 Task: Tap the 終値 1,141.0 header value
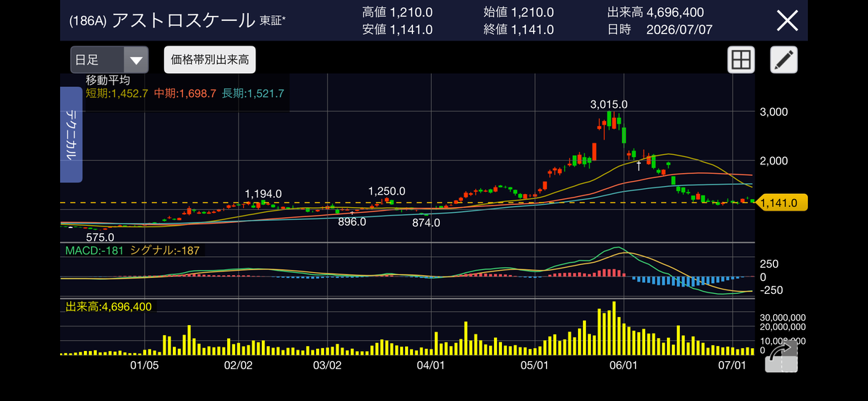519,30
